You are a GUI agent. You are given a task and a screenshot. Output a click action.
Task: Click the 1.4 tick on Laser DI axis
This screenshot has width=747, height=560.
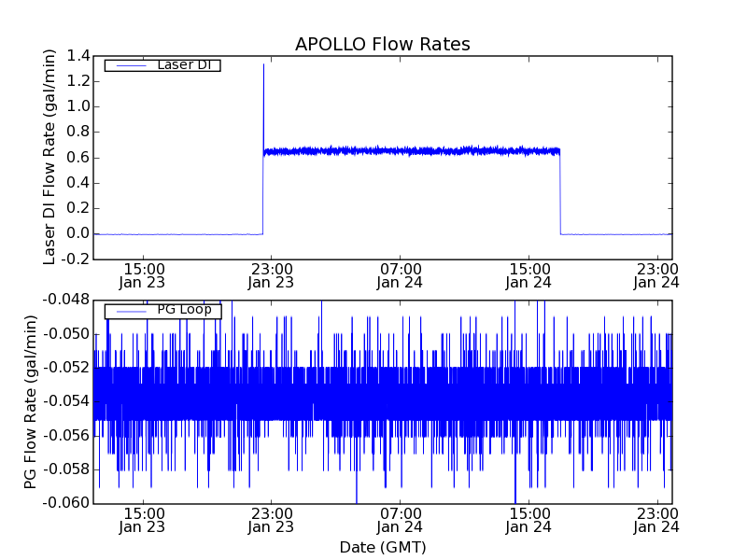[78, 56]
